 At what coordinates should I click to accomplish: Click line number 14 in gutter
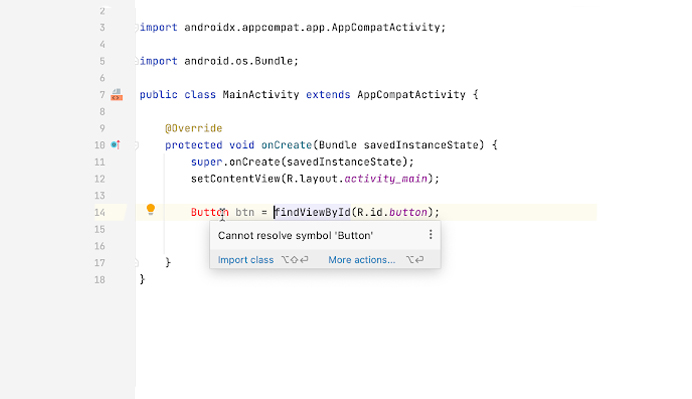tap(100, 213)
